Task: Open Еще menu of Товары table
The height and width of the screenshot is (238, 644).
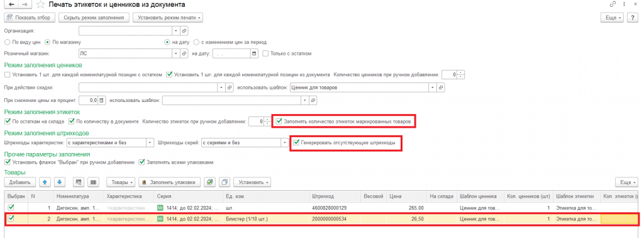Action: [627, 182]
